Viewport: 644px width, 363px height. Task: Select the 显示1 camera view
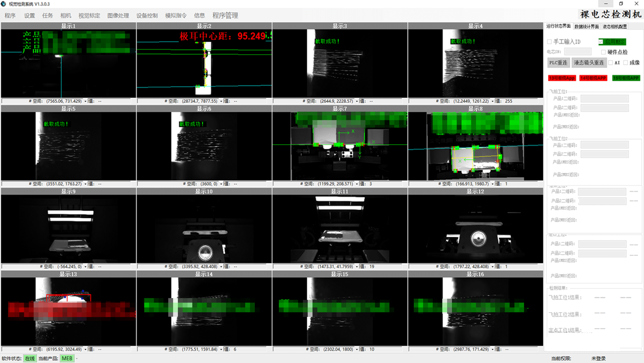(68, 64)
